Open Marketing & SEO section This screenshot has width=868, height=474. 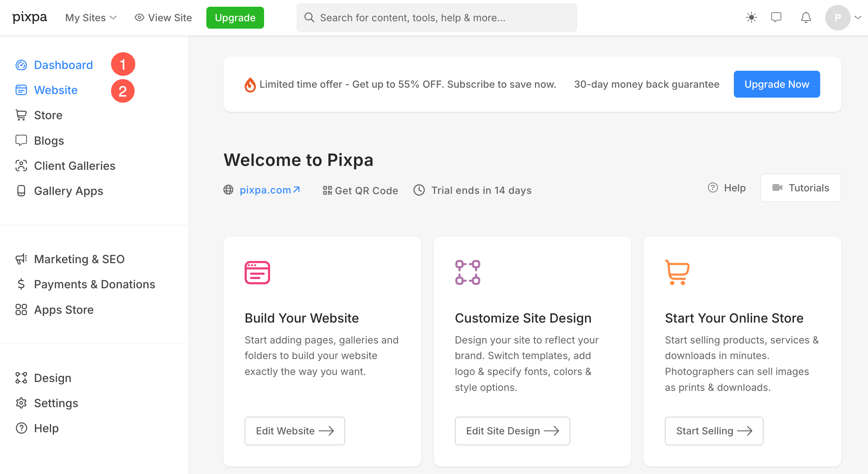[x=79, y=259]
